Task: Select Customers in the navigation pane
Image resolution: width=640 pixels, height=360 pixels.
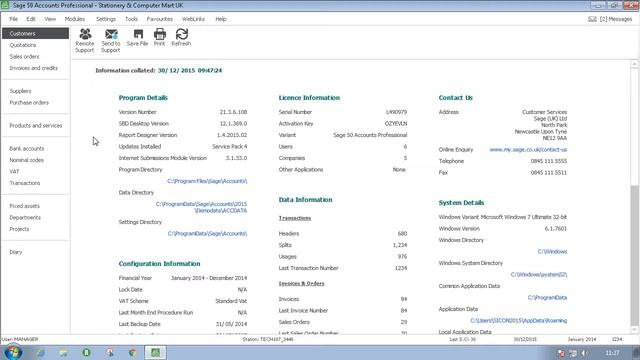Action: [x=36, y=33]
